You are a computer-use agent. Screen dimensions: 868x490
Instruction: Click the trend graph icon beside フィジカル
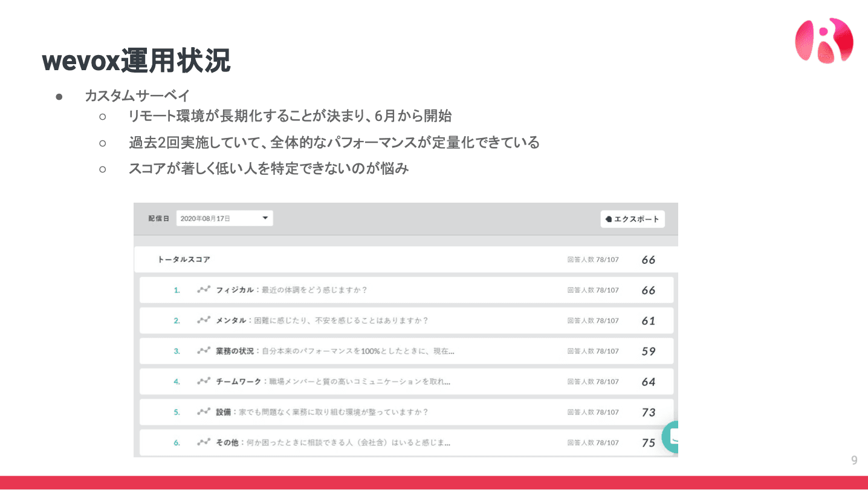(x=204, y=290)
